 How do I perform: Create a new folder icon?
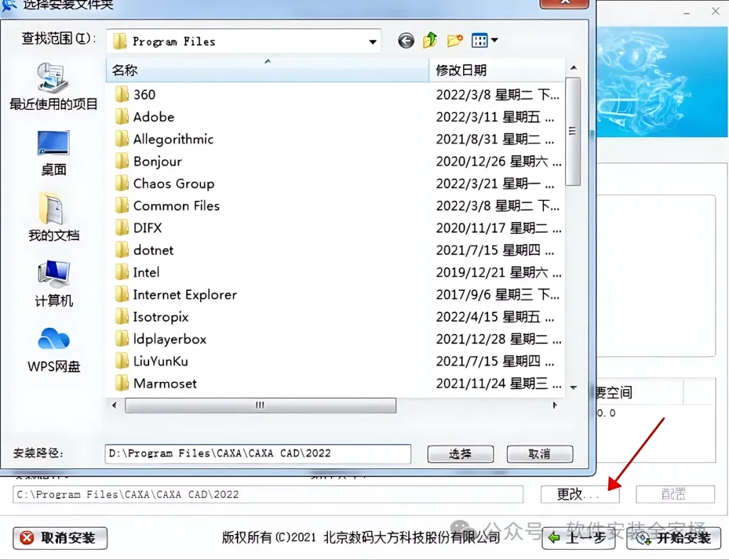pos(455,40)
